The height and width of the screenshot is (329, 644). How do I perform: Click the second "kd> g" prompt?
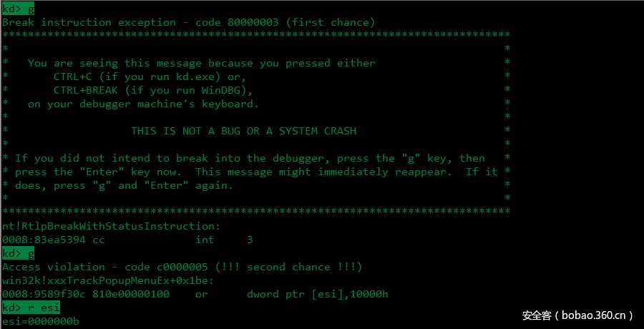click(x=18, y=253)
